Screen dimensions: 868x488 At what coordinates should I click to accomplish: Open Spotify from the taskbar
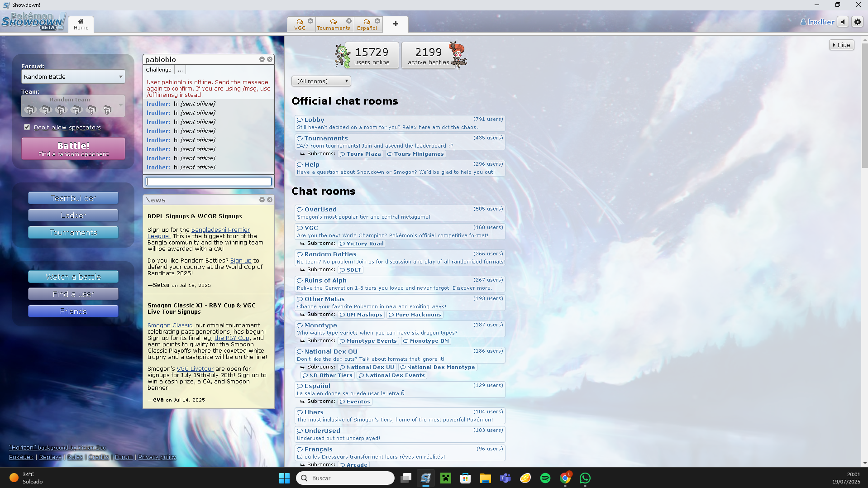click(545, 478)
